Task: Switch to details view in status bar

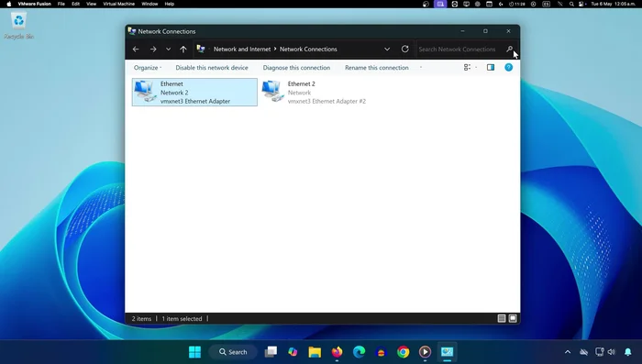Action: pos(502,318)
